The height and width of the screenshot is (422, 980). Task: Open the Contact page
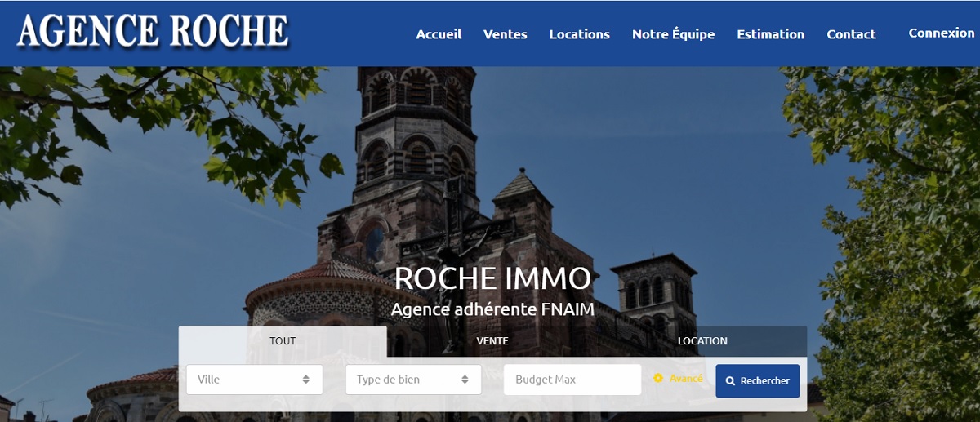[x=851, y=34]
